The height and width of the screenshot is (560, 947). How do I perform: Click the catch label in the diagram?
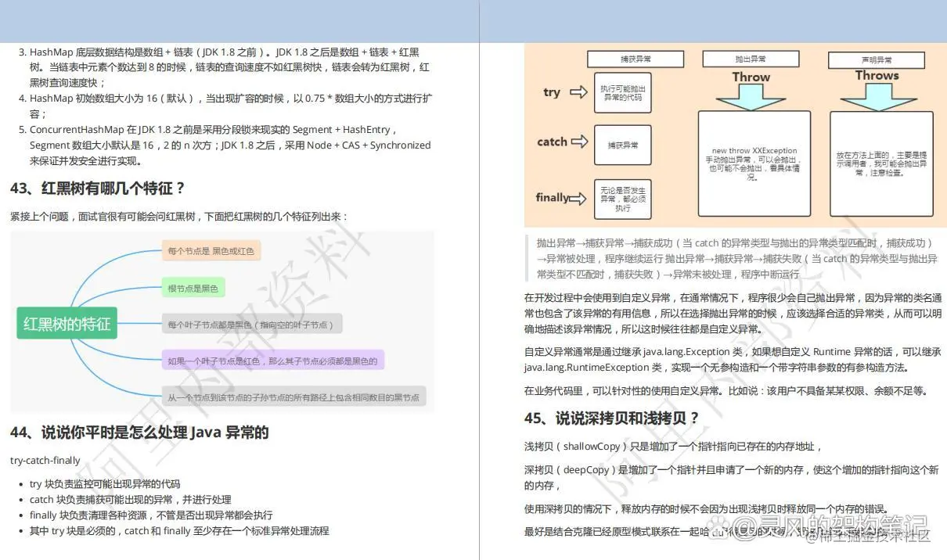[552, 142]
